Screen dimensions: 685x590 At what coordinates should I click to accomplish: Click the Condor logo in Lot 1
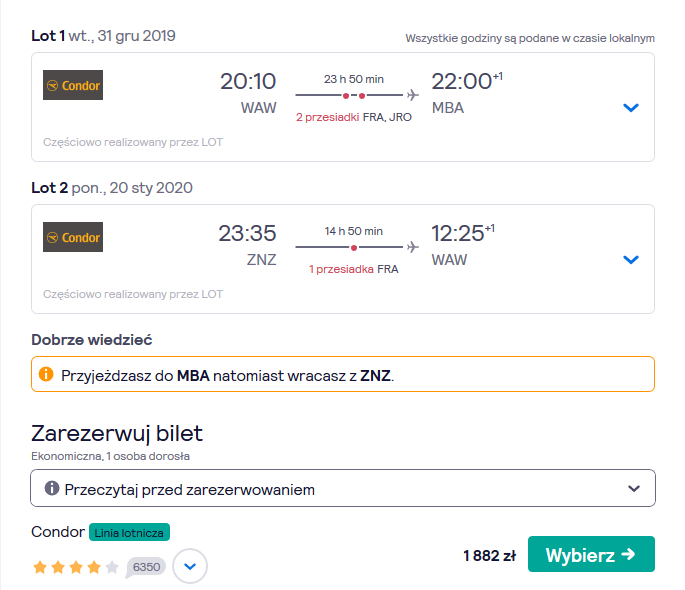point(73,85)
